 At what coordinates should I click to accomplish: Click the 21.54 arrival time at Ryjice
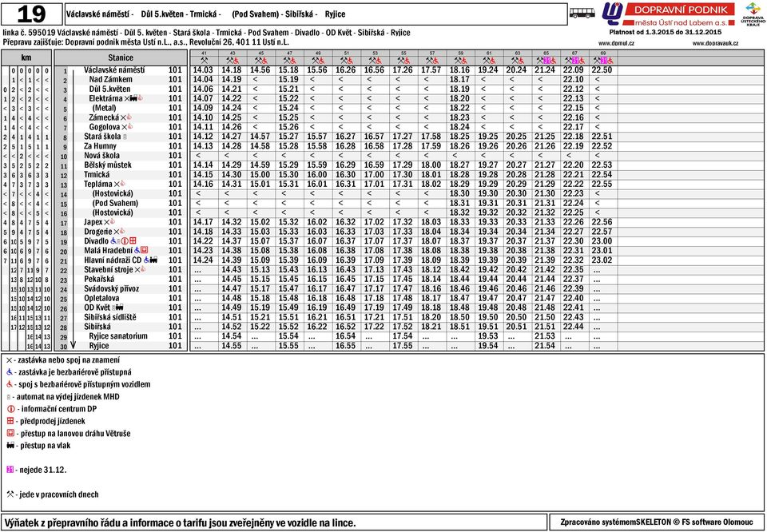545,346
